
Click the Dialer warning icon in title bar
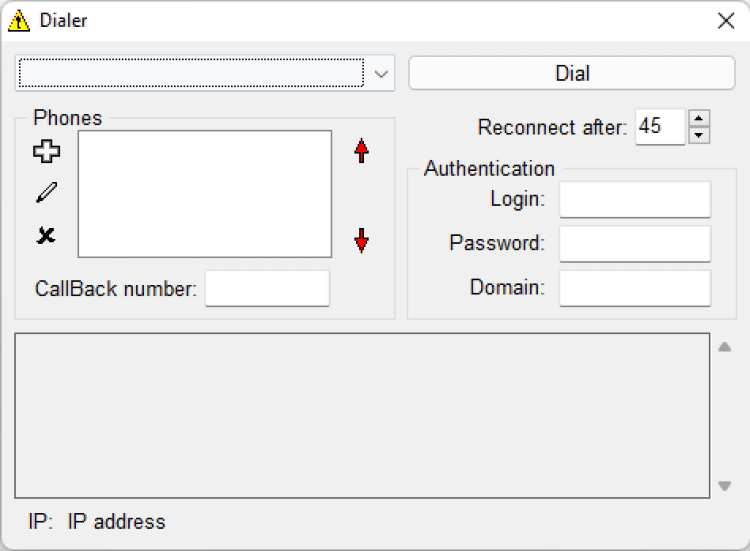pos(18,20)
